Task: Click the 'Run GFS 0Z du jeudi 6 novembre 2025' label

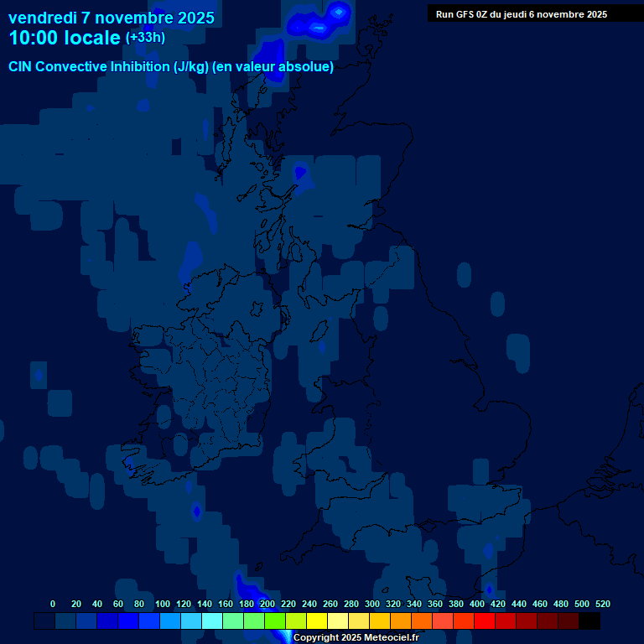Action: [522, 14]
